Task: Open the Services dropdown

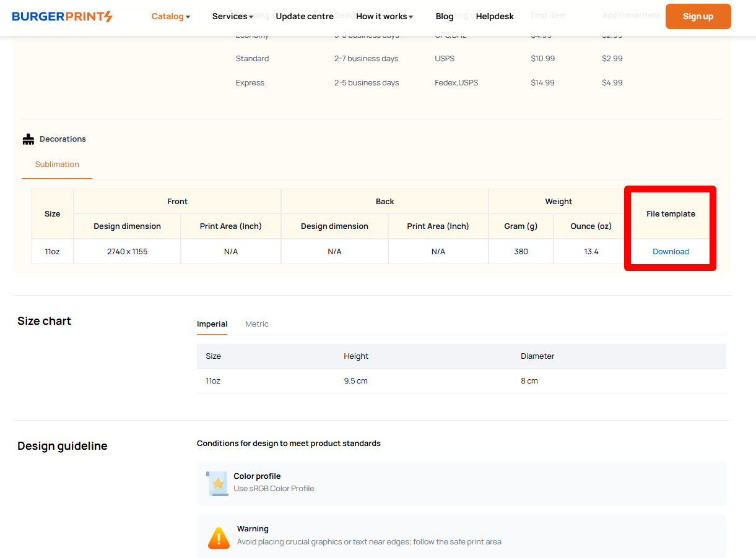Action: click(x=233, y=17)
